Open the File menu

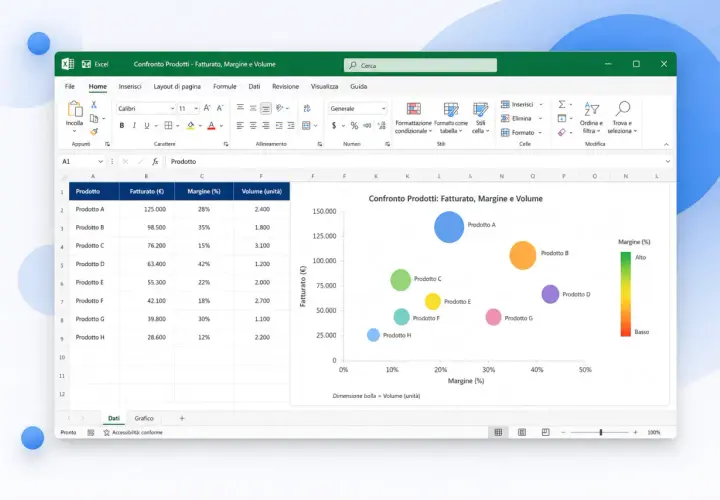tap(70, 86)
